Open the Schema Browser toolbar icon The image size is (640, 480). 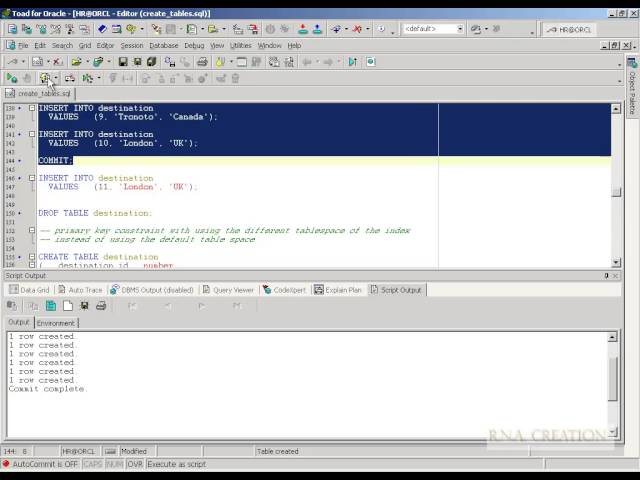point(27,29)
